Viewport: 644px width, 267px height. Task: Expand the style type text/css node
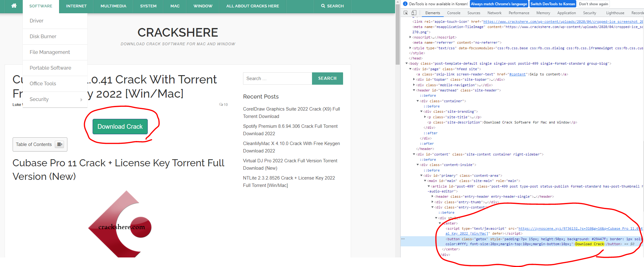click(410, 48)
